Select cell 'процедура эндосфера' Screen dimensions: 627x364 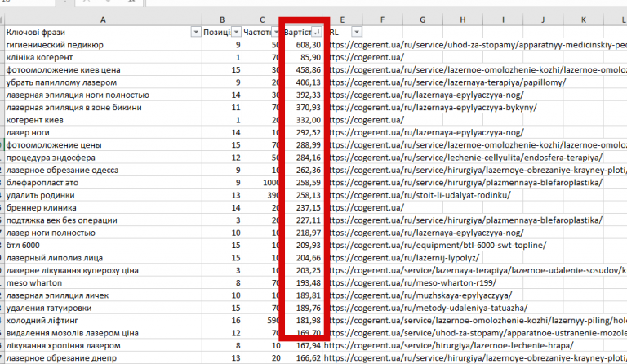(x=103, y=158)
